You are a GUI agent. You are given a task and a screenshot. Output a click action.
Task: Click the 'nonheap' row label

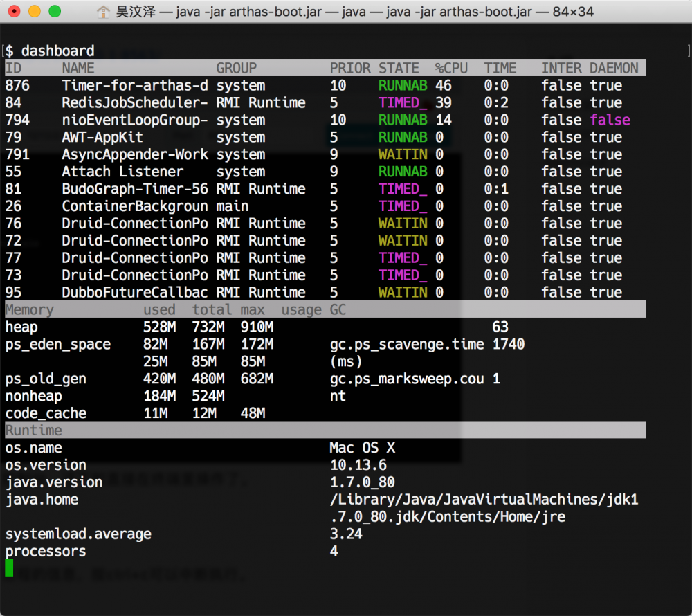[x=33, y=395]
